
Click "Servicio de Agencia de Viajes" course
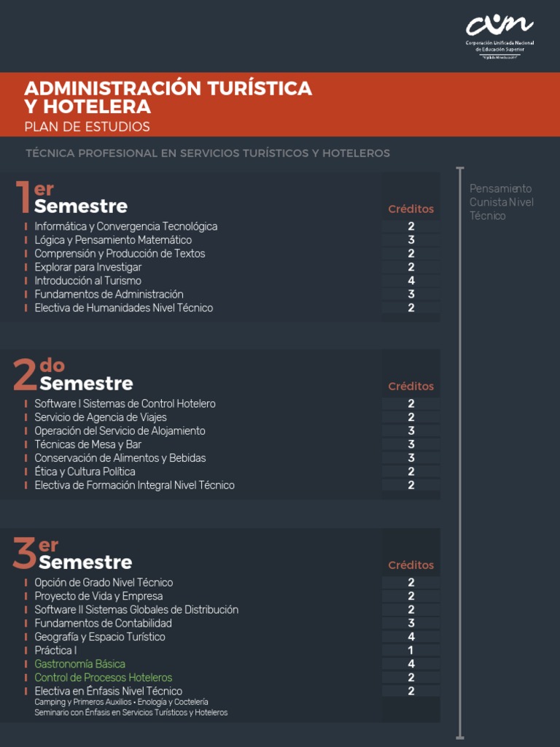tap(101, 417)
